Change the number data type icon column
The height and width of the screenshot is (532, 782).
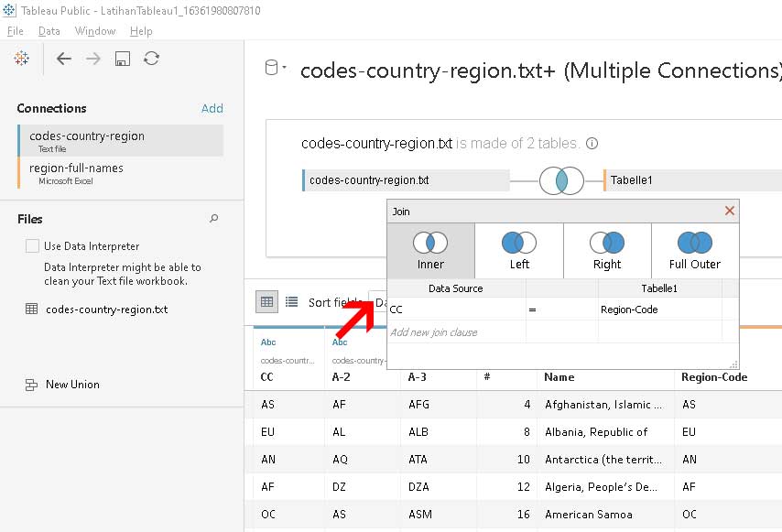click(x=487, y=377)
